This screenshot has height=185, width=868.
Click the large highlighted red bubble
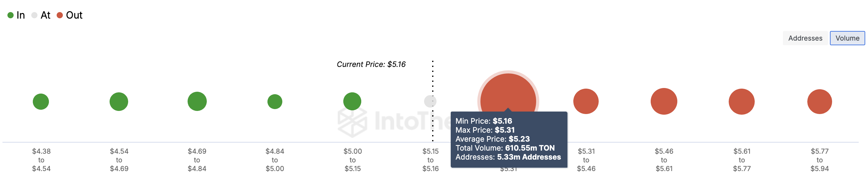click(508, 93)
